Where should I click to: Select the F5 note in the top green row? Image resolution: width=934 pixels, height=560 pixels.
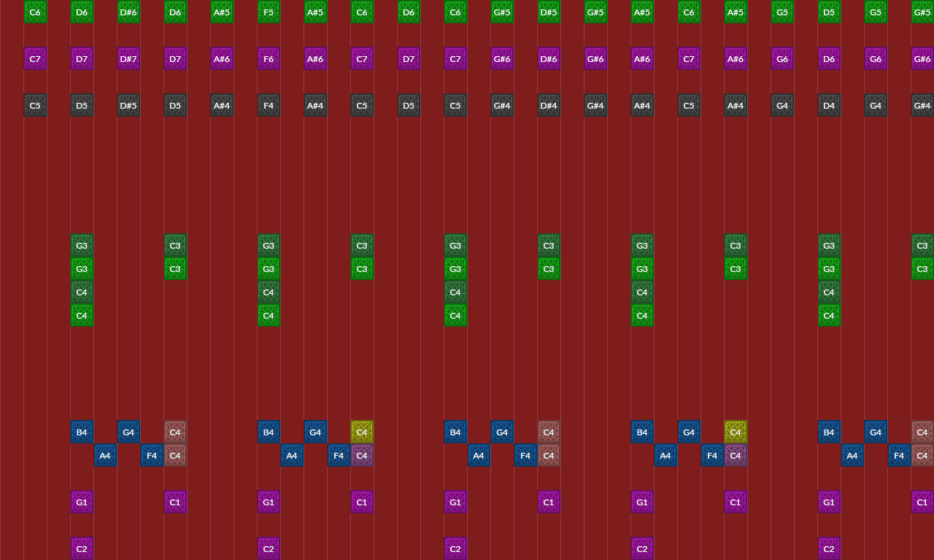pyautogui.click(x=268, y=12)
